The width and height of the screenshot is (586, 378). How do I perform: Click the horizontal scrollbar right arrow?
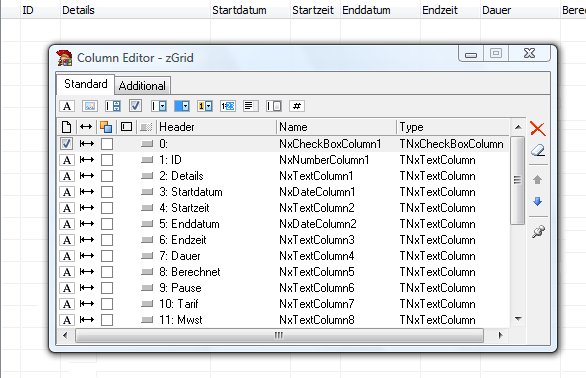pos(500,335)
